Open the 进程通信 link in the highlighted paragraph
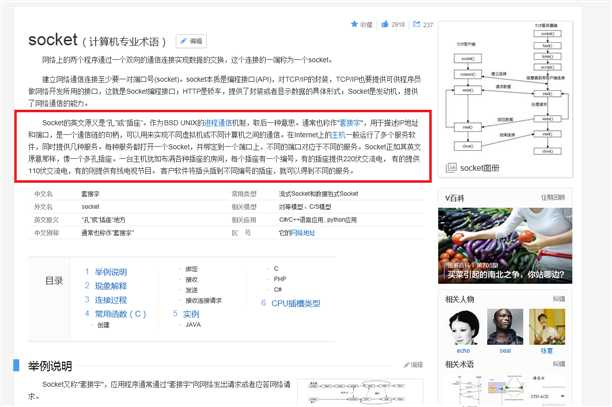 click(218, 123)
